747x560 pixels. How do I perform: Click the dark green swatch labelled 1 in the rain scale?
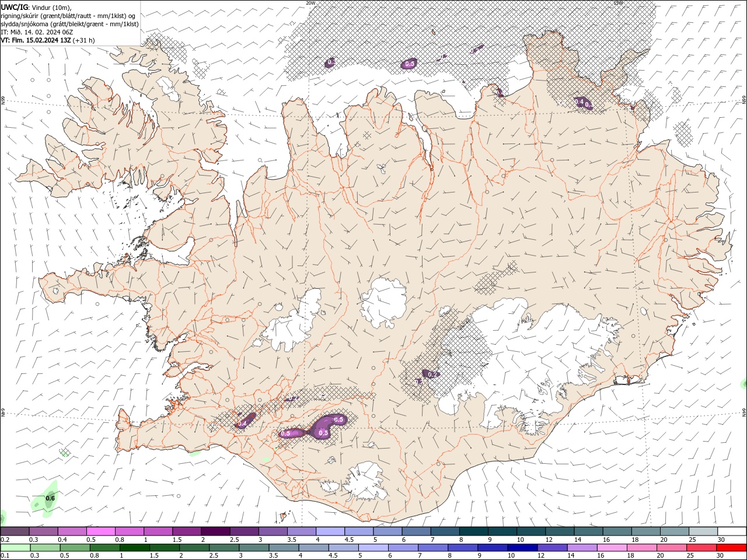[134, 548]
